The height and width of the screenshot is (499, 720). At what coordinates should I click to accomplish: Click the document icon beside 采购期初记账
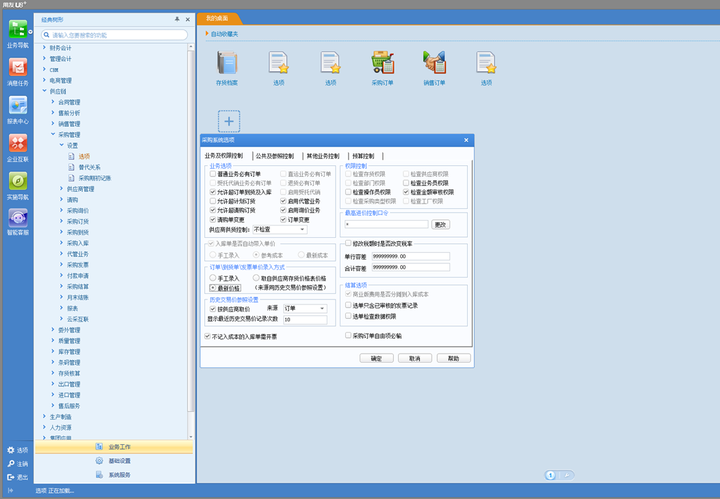71,178
